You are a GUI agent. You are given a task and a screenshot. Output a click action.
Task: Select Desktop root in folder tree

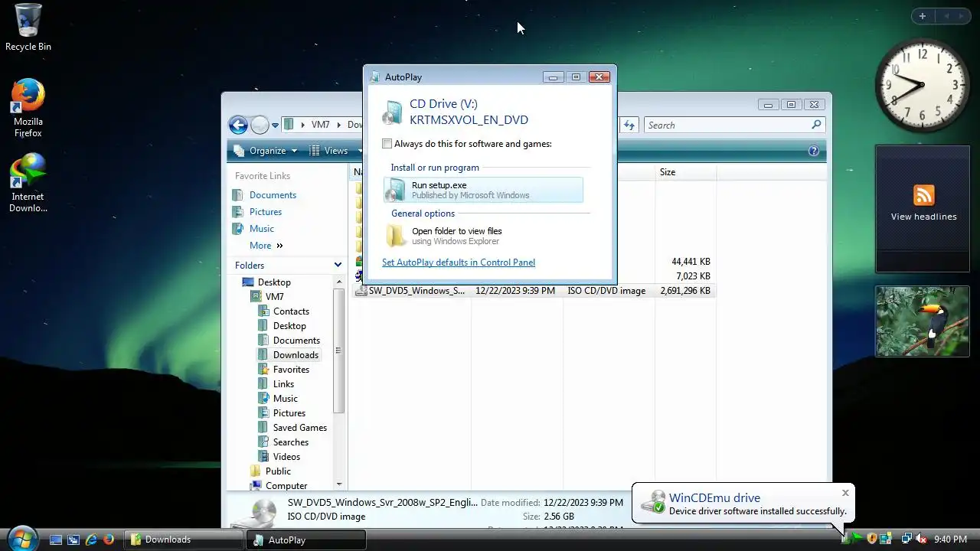(x=266, y=282)
